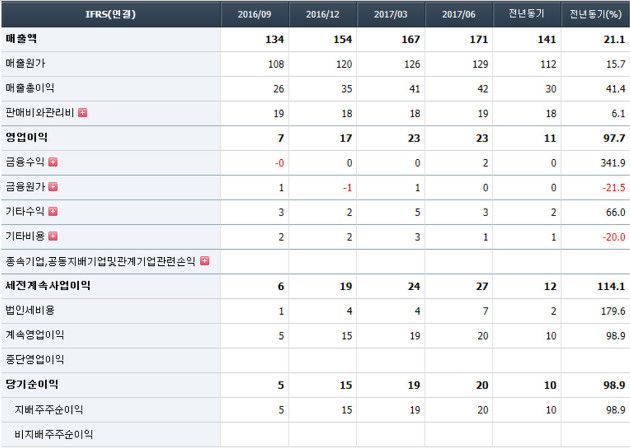Click 매출총이익 growth value 41.4
Viewport: 630px width, 448px height.
click(x=616, y=89)
